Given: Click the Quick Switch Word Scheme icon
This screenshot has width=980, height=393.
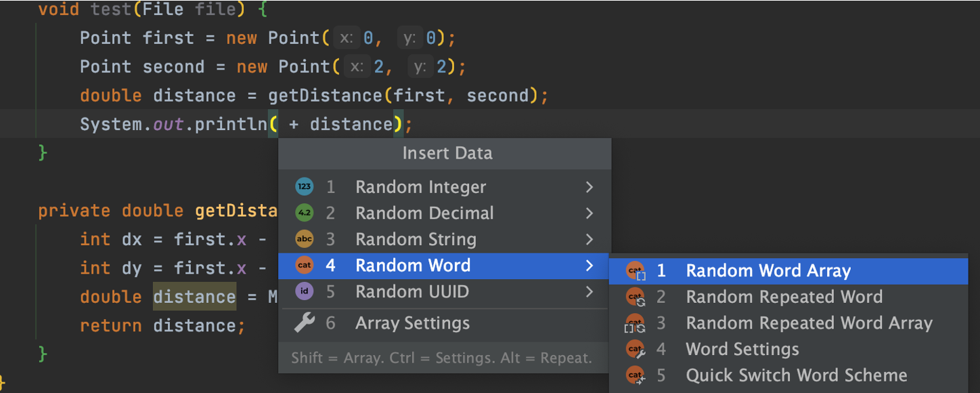Looking at the screenshot, I should click(636, 375).
